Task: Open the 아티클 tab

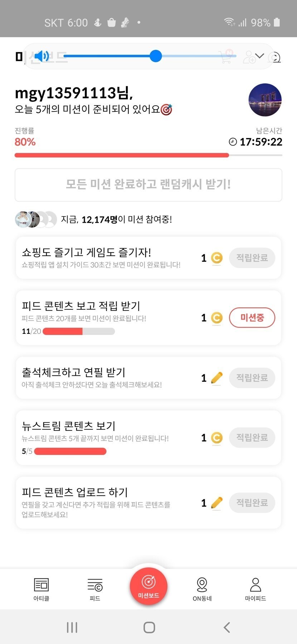Action: point(41,589)
